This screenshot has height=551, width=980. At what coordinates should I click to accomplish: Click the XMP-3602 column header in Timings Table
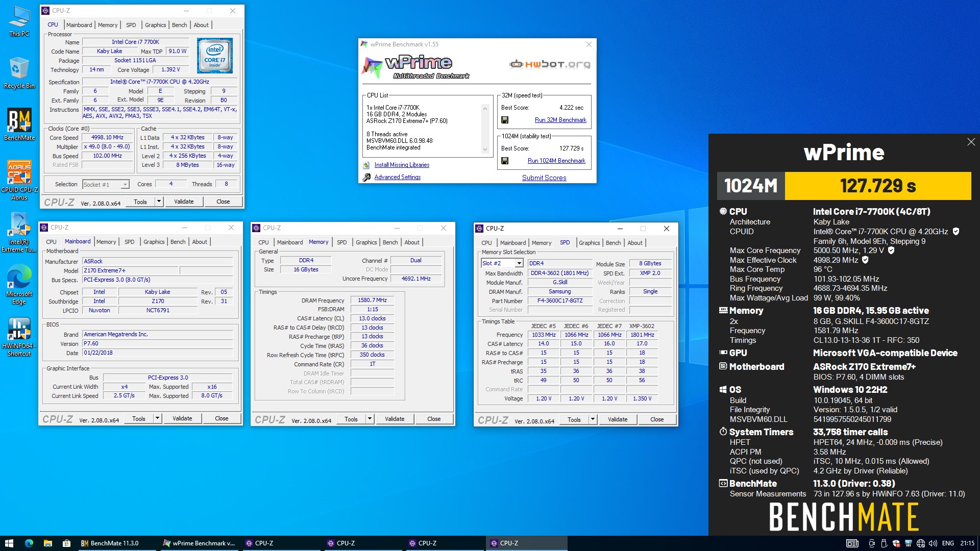tap(642, 326)
